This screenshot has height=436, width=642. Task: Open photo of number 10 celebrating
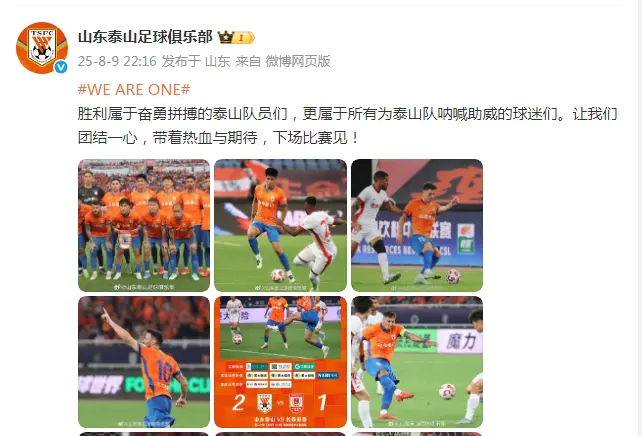144,362
